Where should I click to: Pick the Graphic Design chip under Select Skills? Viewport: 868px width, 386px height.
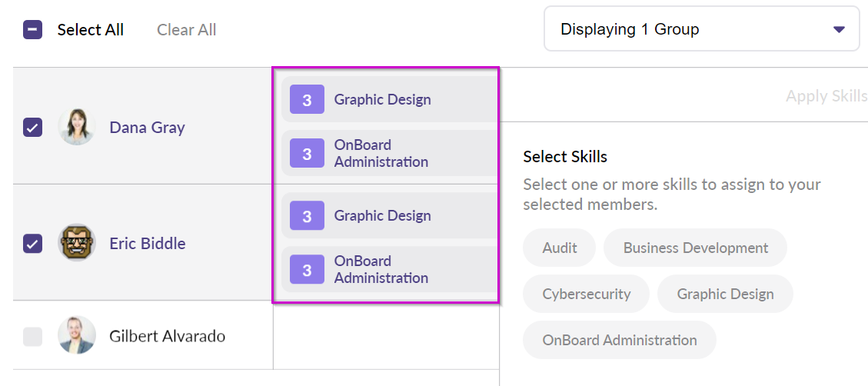point(725,294)
